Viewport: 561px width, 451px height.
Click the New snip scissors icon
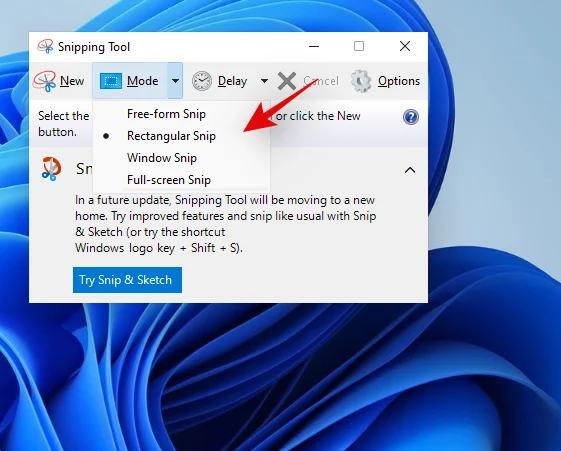(x=45, y=81)
